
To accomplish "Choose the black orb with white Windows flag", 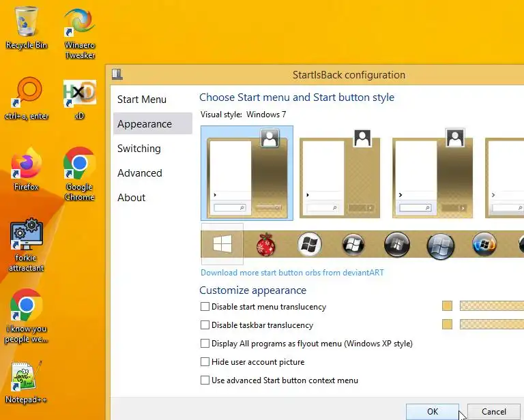I will click(353, 244).
